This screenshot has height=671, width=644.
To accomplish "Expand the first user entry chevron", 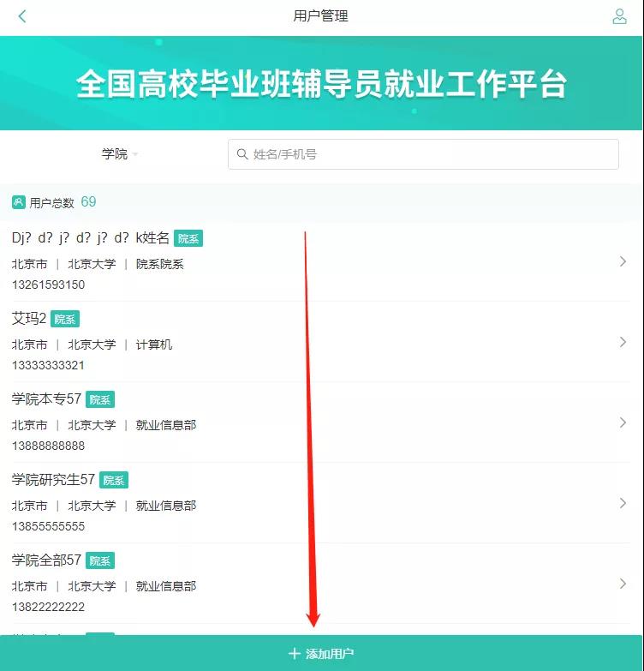I will pyautogui.click(x=623, y=261).
